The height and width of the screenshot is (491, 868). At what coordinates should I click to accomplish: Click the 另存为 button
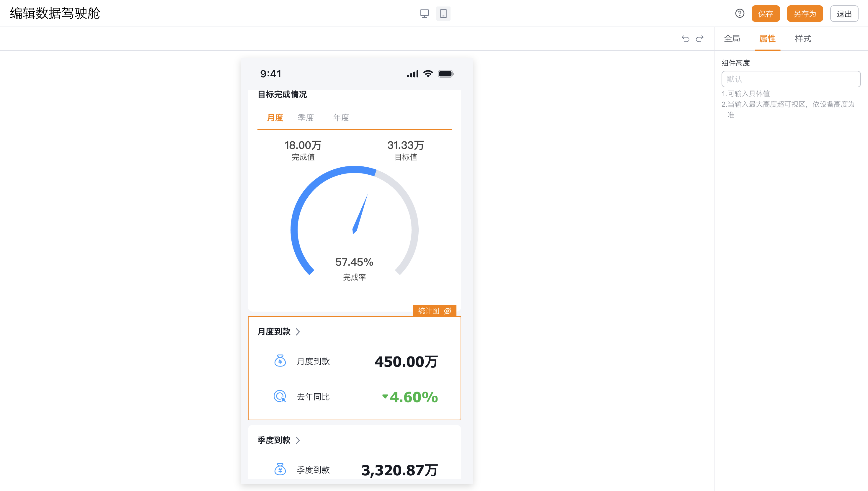pyautogui.click(x=805, y=14)
